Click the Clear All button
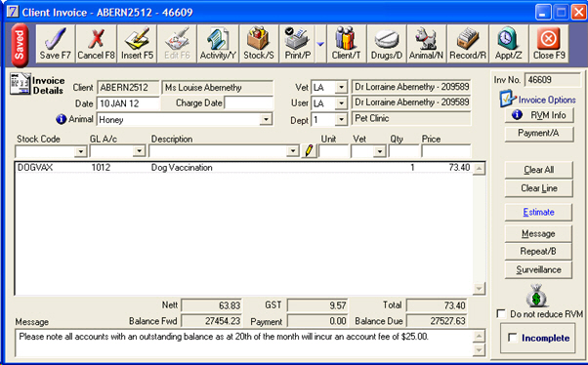Image resolution: width=588 pixels, height=365 pixels. coord(539,170)
